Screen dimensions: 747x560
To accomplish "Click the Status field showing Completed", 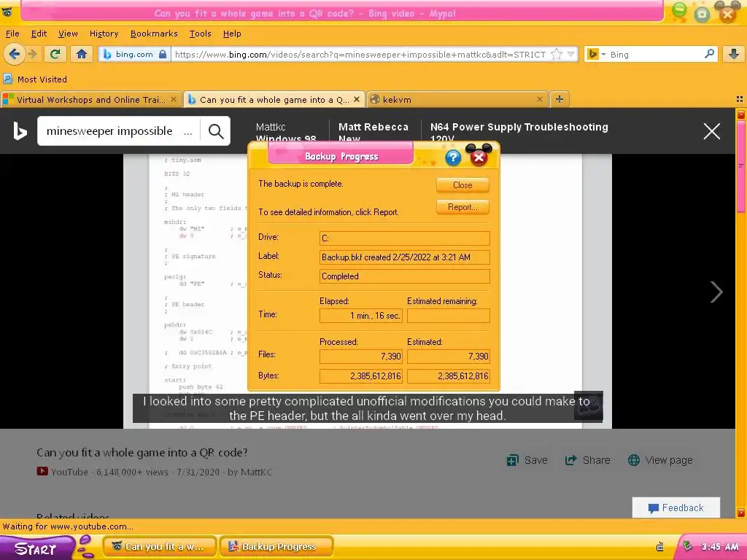I will (x=404, y=276).
